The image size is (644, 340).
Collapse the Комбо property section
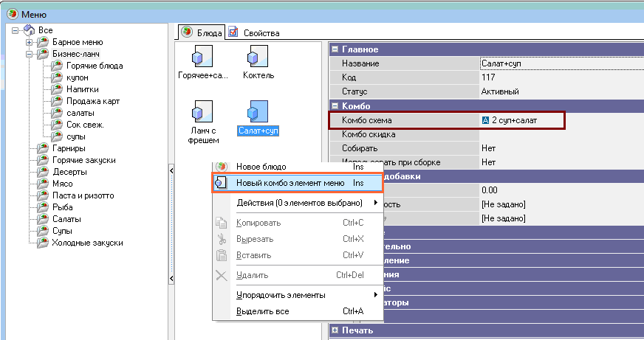click(x=335, y=106)
